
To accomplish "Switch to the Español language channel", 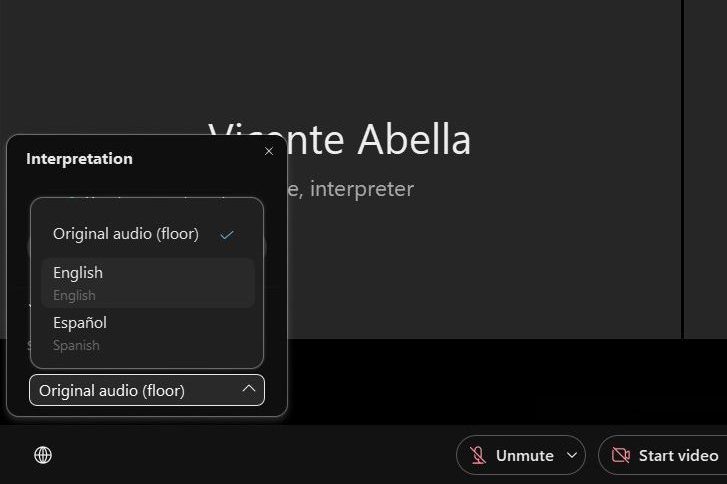I will click(x=80, y=323).
